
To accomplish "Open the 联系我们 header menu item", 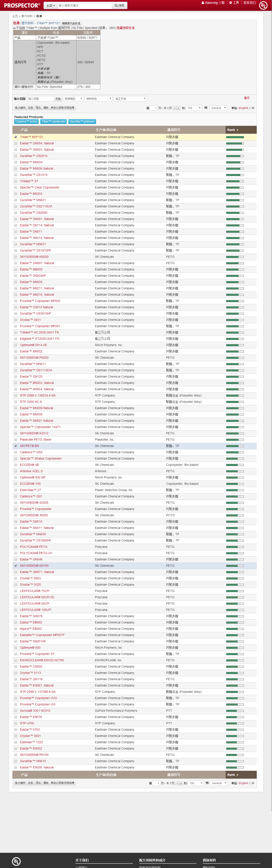I will click(x=250, y=3).
